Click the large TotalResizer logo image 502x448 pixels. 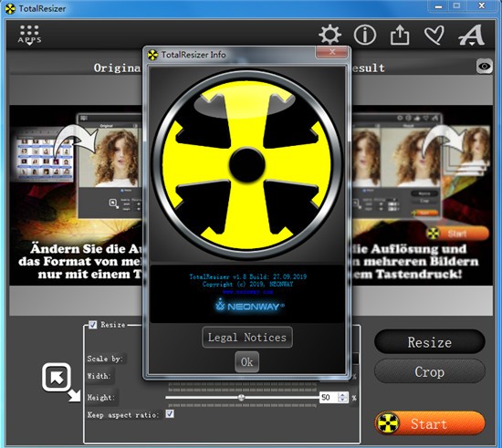click(246, 164)
